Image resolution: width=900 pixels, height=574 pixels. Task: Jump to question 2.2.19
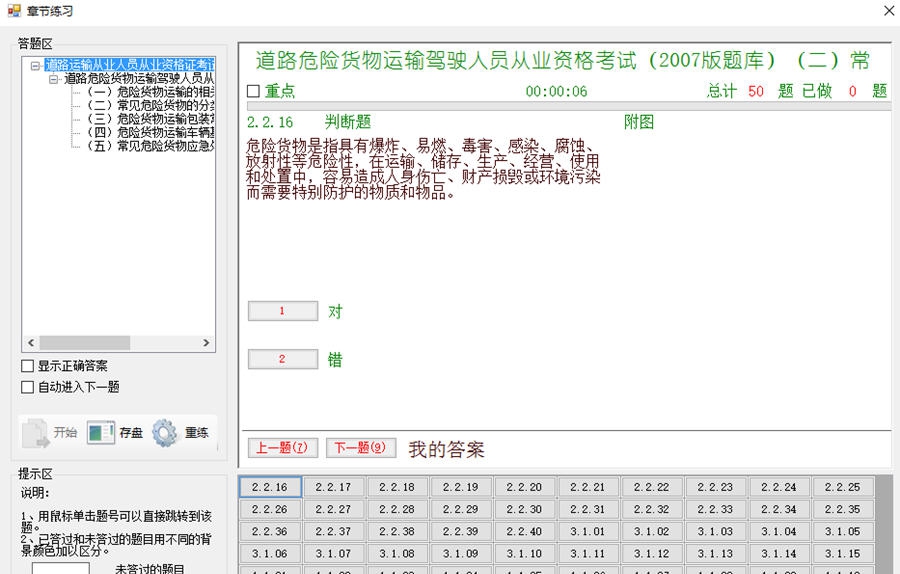click(461, 487)
